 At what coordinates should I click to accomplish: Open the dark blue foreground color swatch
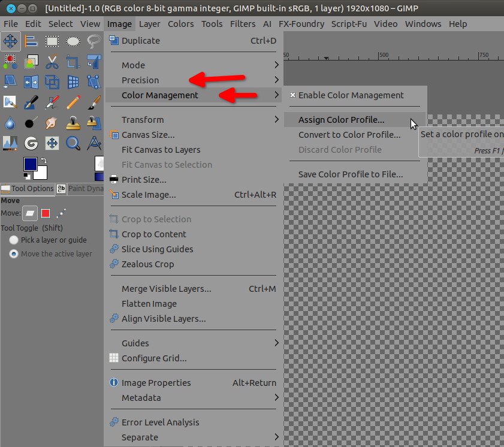[x=30, y=164]
